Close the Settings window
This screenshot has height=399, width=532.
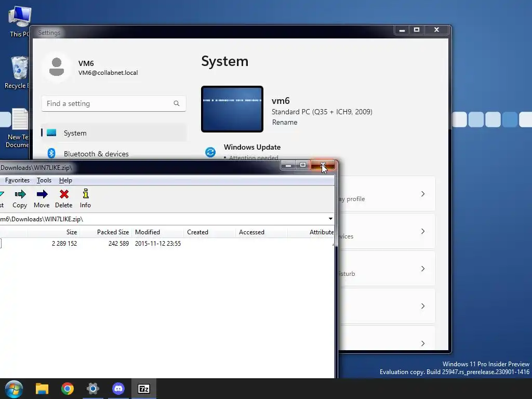pyautogui.click(x=436, y=30)
